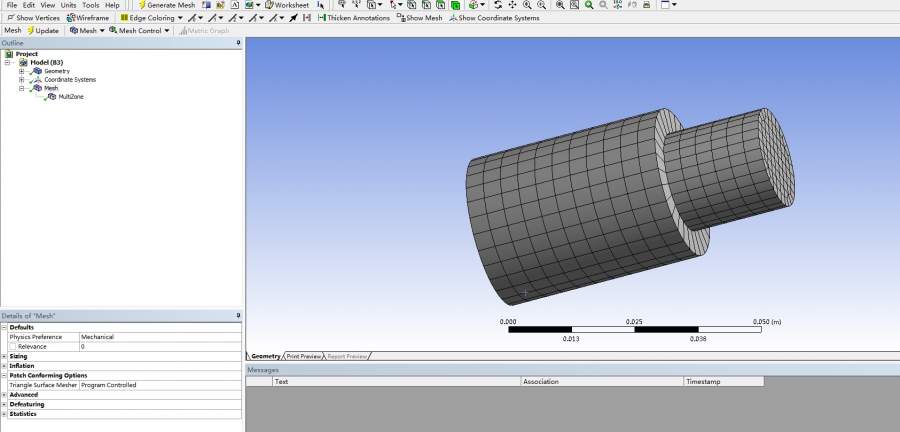Screen dimensions: 900x432
Task: Toggle Show Mesh option
Action: [x=420, y=18]
